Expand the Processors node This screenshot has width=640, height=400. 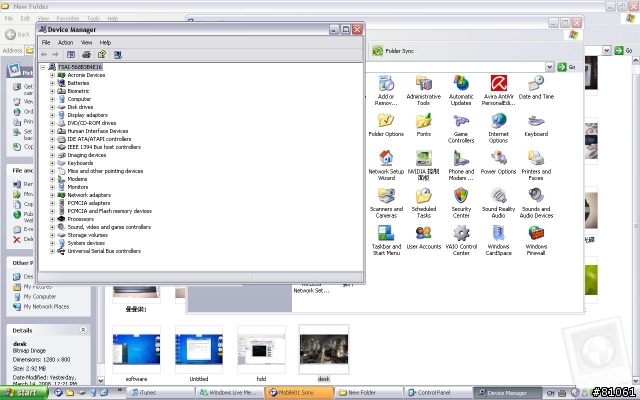coord(52,219)
